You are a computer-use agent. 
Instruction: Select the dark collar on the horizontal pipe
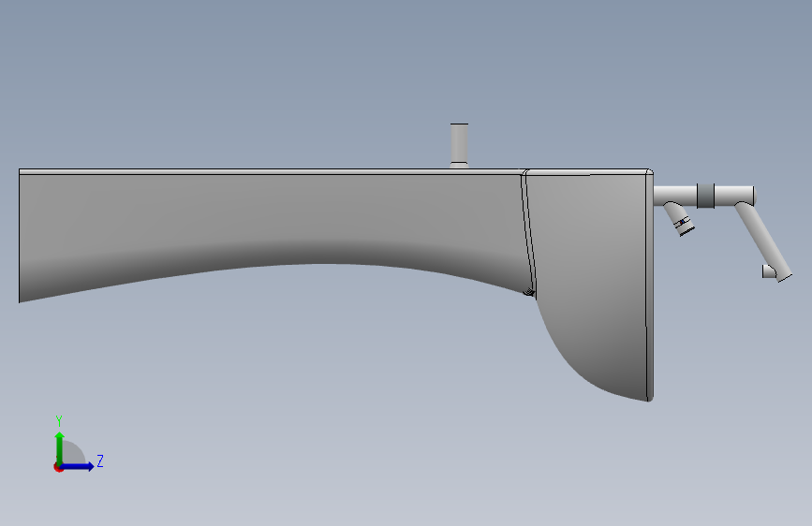(705, 196)
